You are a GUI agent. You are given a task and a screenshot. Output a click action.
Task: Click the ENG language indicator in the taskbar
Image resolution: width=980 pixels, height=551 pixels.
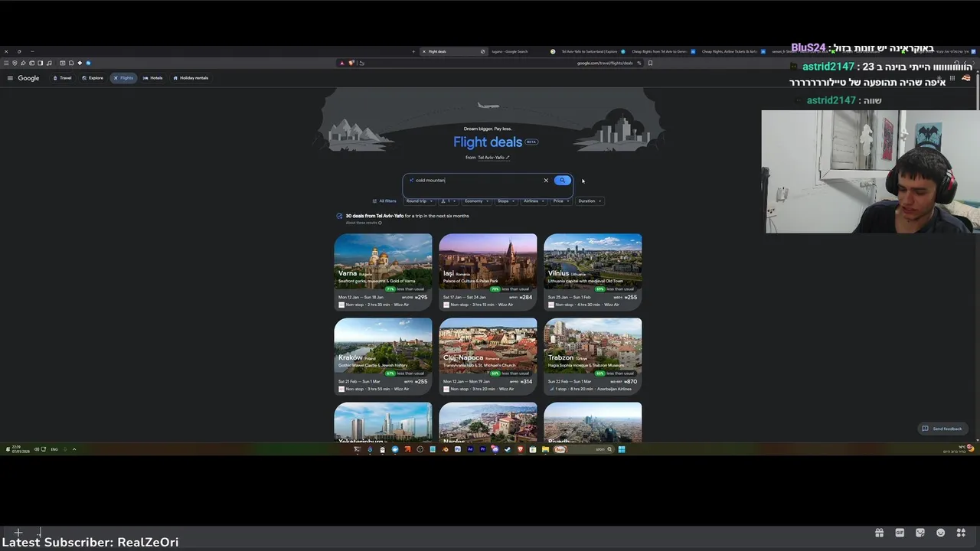pos(54,449)
